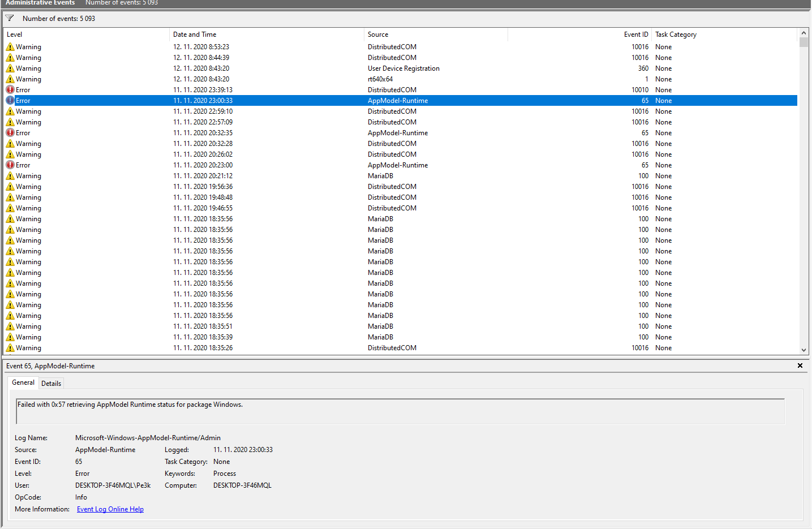Click warning icon of the 8:53:23 event
Viewport: 812px width, 529px height.
tap(10, 47)
